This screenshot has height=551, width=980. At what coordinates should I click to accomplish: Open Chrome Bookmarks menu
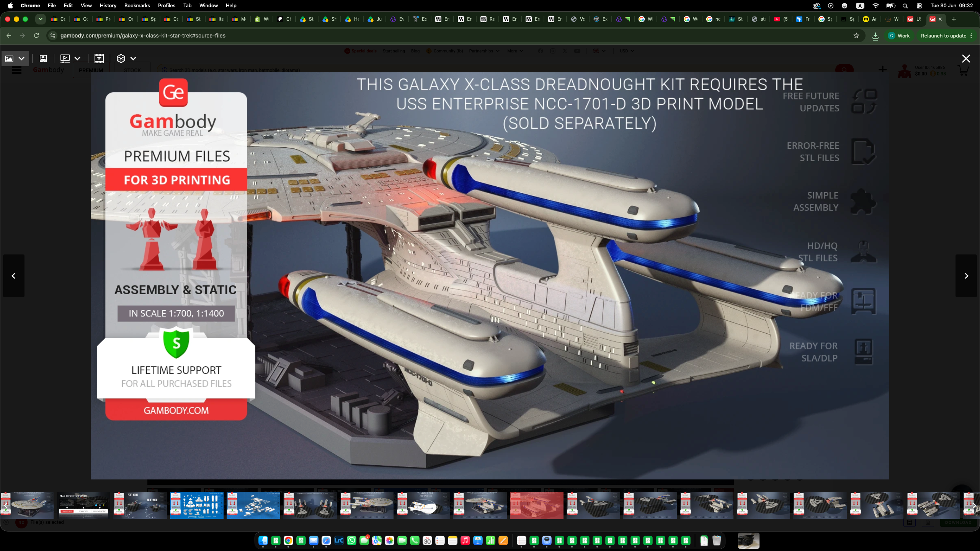[x=137, y=5]
